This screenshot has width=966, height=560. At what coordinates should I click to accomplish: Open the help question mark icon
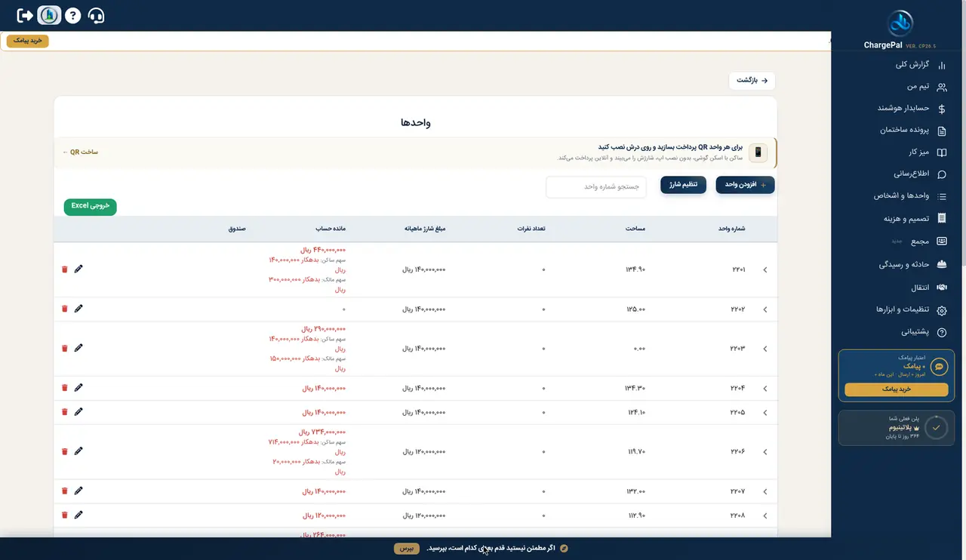click(x=72, y=15)
